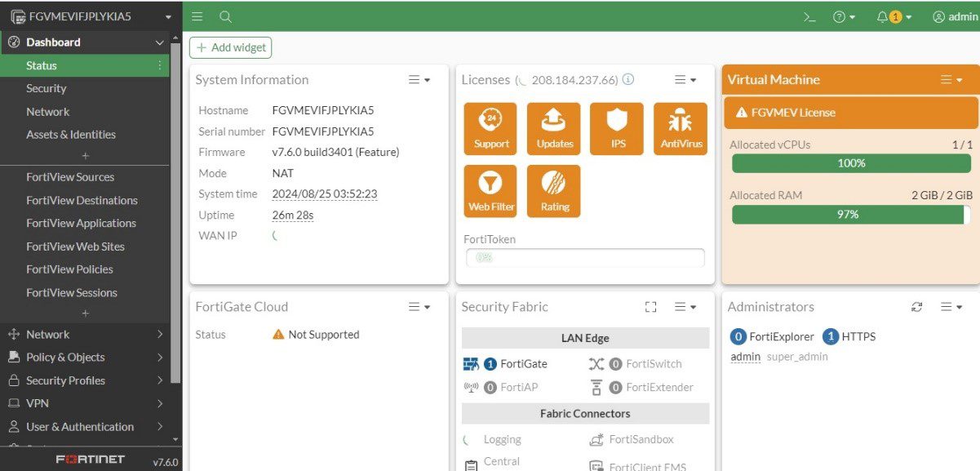Open the Administrators widget menu
The height and width of the screenshot is (471, 980).
pyautogui.click(x=951, y=307)
